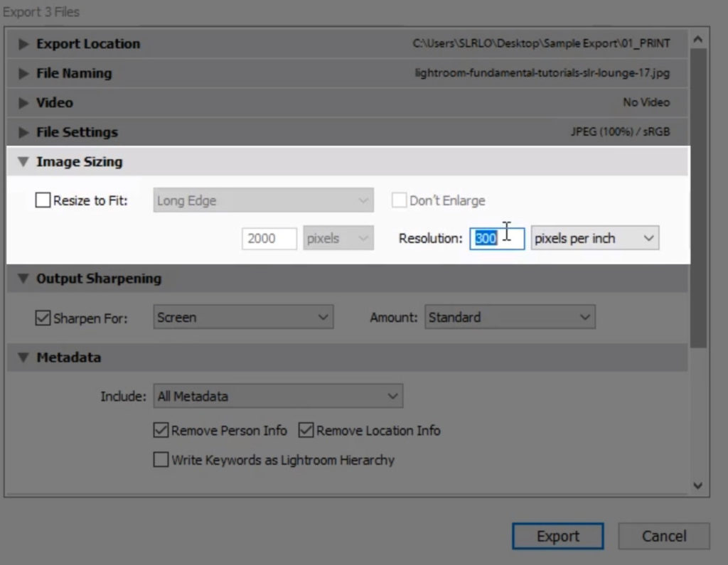This screenshot has width=728, height=565.
Task: Expand the File Settings section
Action: coord(22,132)
